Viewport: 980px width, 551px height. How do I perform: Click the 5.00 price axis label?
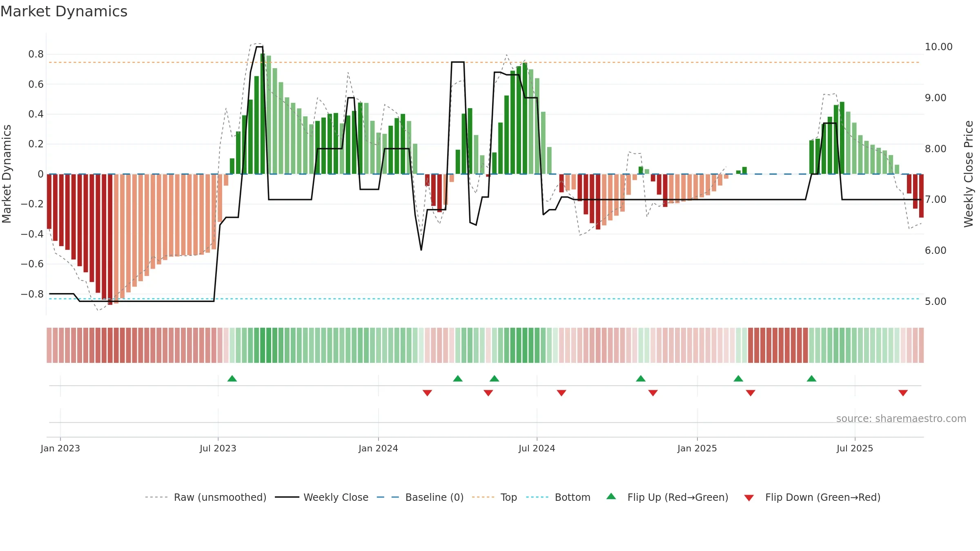coord(935,302)
